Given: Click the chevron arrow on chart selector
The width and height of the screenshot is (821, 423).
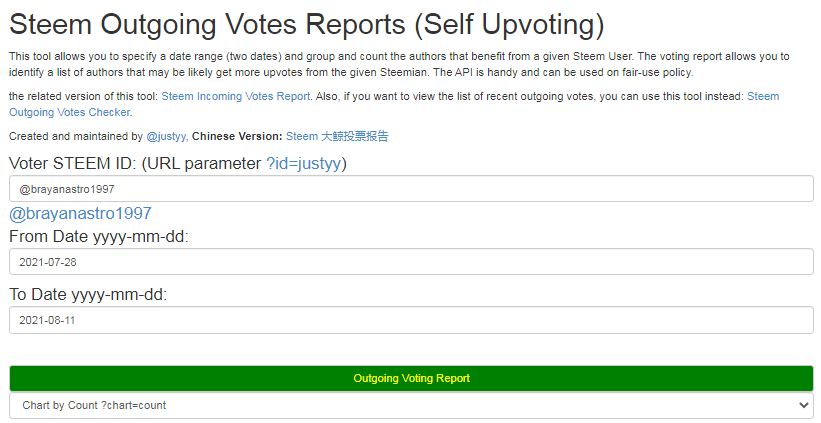Looking at the screenshot, I should [x=804, y=405].
